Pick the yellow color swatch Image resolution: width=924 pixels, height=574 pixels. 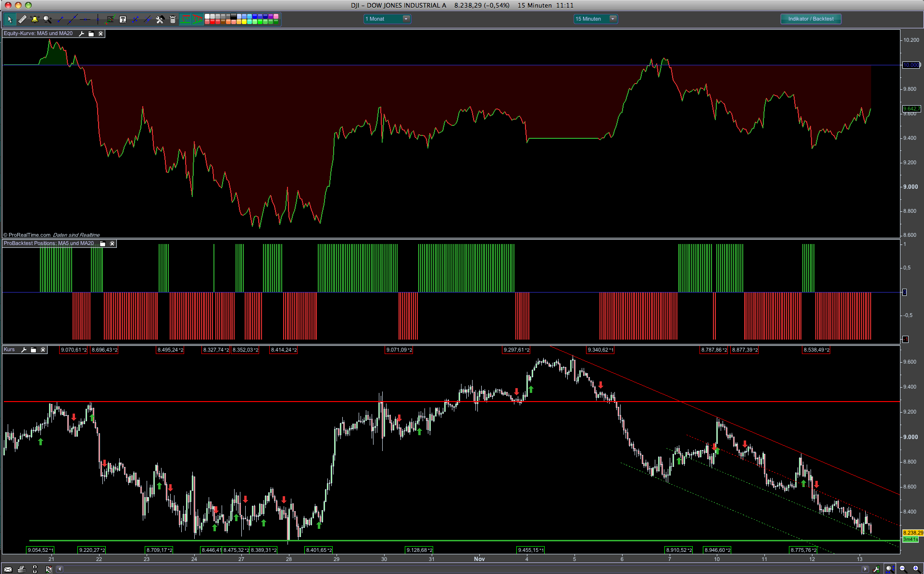click(244, 22)
